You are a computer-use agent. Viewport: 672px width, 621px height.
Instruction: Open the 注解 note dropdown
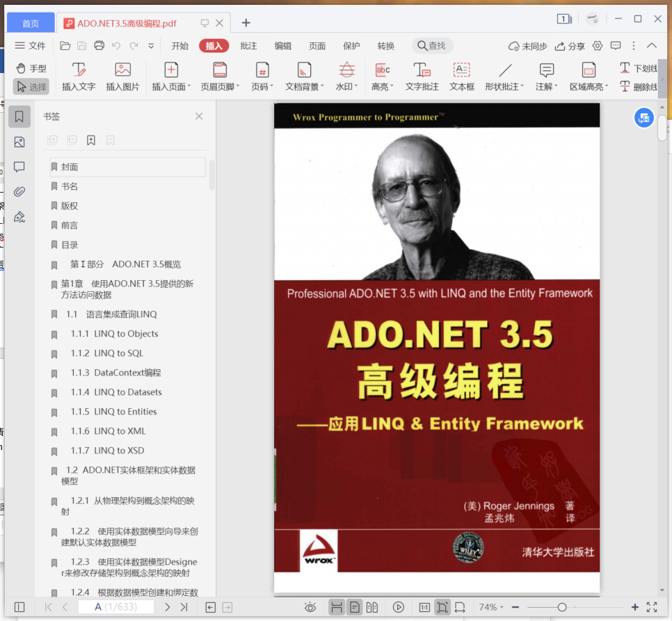pyautogui.click(x=546, y=77)
